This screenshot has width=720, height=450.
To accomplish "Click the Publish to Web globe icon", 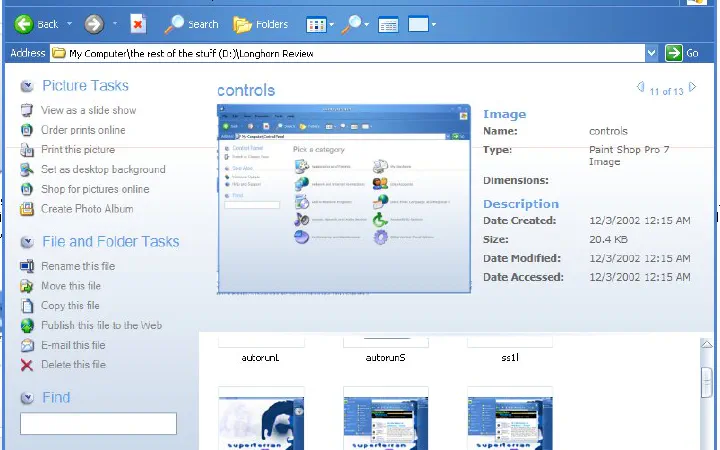I will (x=27, y=326).
